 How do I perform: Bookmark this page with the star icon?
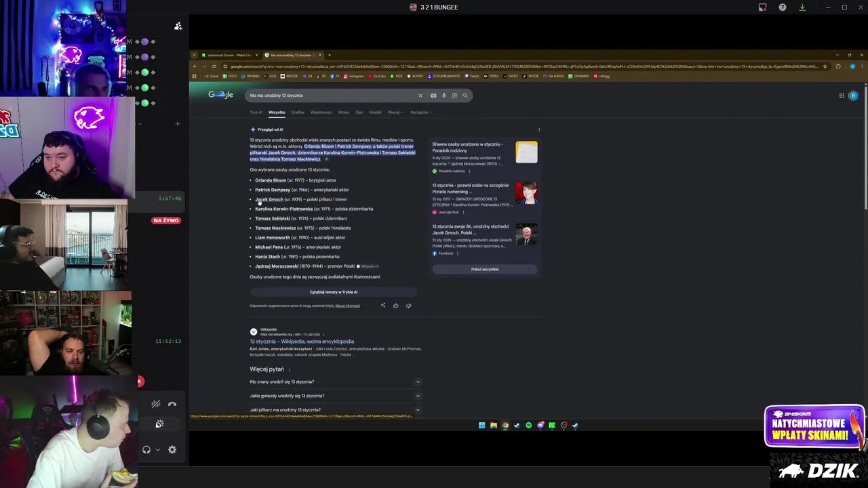click(x=825, y=66)
